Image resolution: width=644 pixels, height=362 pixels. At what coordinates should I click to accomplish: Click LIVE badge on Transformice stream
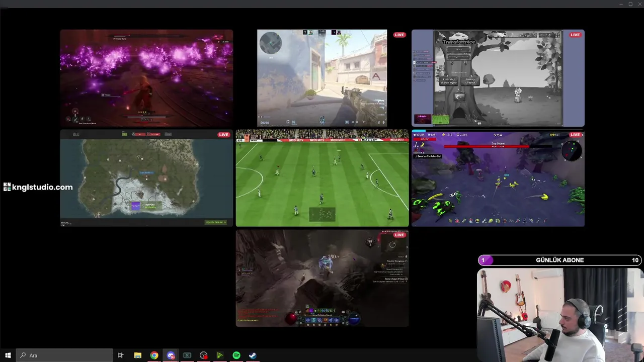(x=575, y=35)
